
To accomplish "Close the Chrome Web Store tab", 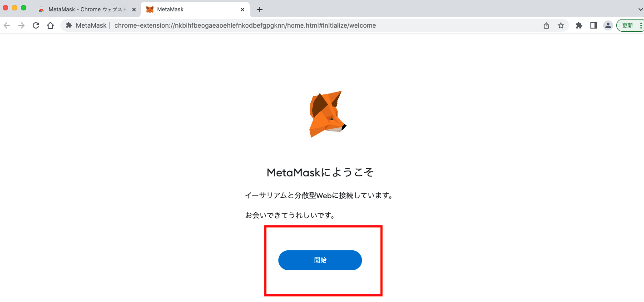I will (134, 9).
